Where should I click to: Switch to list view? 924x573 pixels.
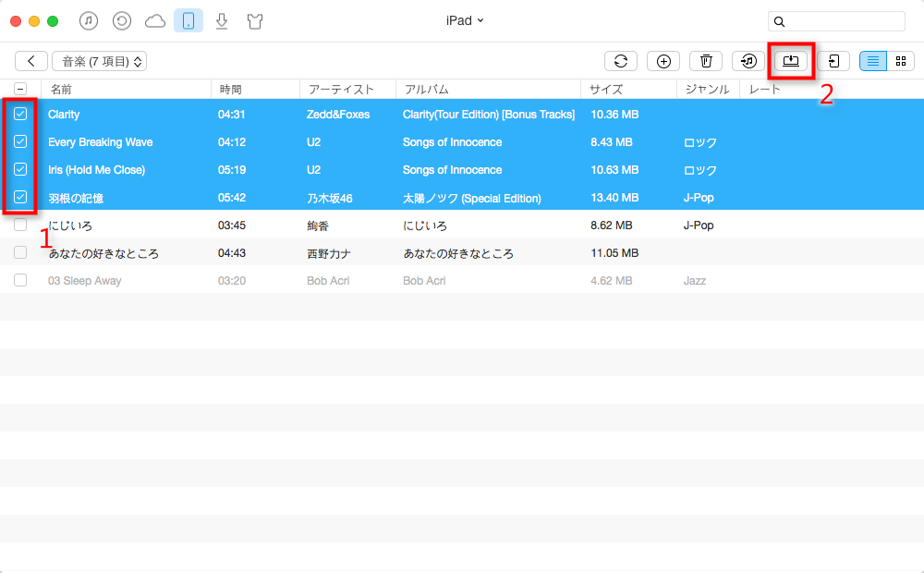(873, 61)
